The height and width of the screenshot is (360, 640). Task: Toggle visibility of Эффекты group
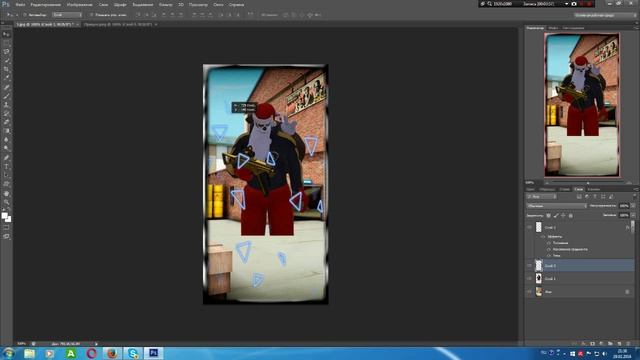click(x=543, y=236)
